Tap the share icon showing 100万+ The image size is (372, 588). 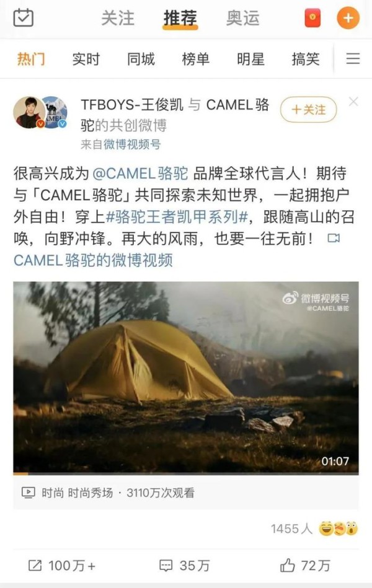pyautogui.click(x=62, y=566)
